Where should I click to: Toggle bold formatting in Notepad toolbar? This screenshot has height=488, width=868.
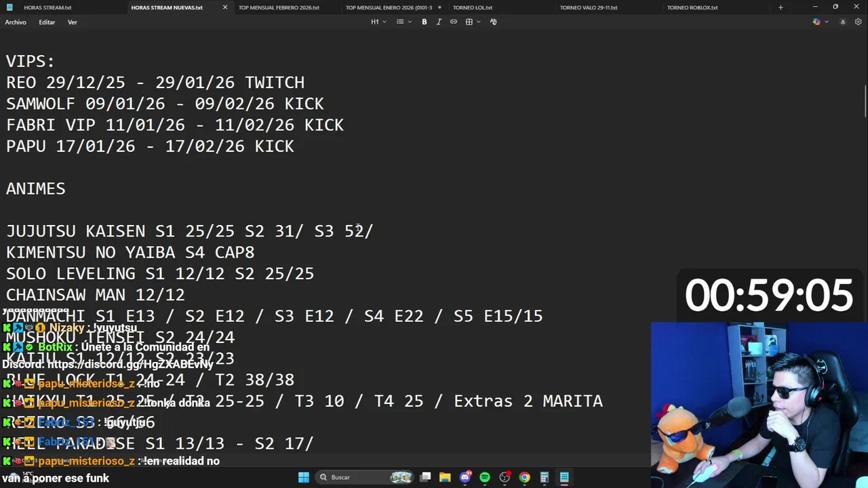[x=425, y=22]
